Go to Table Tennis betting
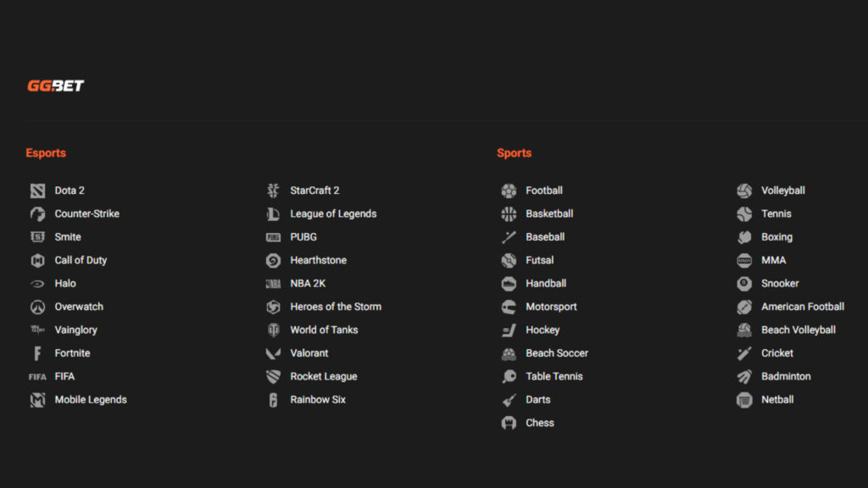This screenshot has width=868, height=488. (x=554, y=376)
